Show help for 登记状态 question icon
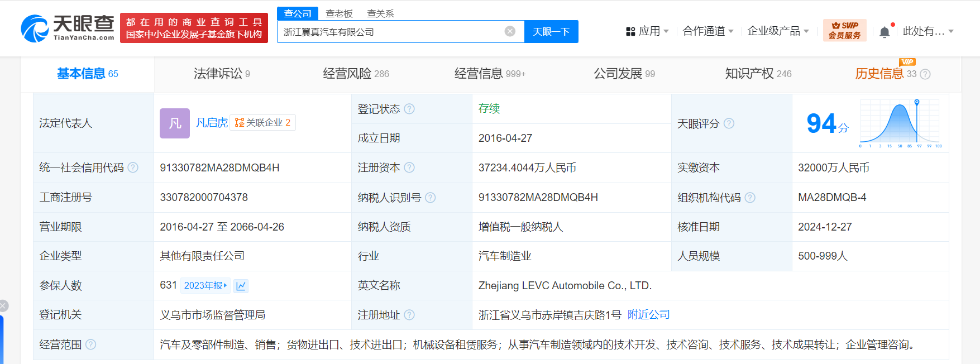The height and width of the screenshot is (364, 980). tap(409, 109)
